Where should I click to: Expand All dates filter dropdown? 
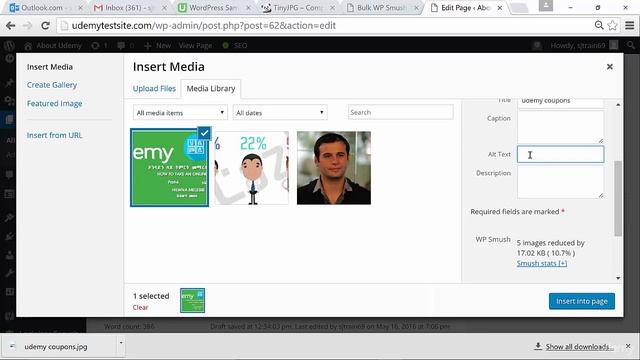coord(280,113)
